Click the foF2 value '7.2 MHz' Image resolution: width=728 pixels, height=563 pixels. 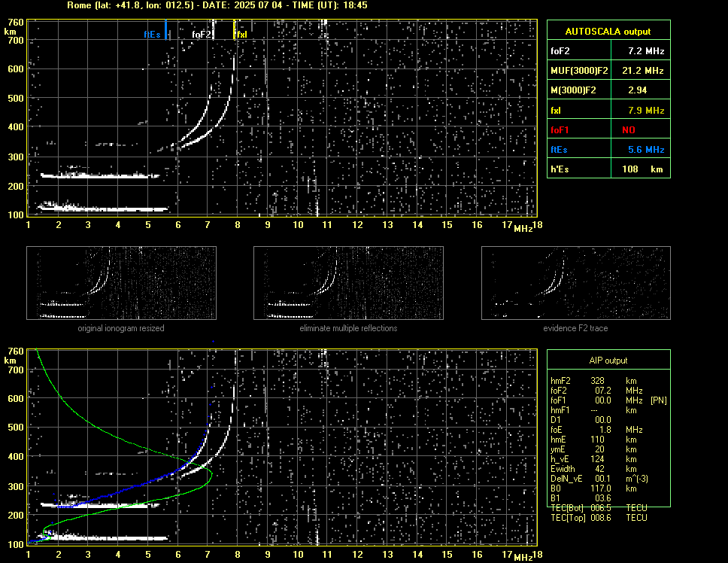pyautogui.click(x=646, y=51)
